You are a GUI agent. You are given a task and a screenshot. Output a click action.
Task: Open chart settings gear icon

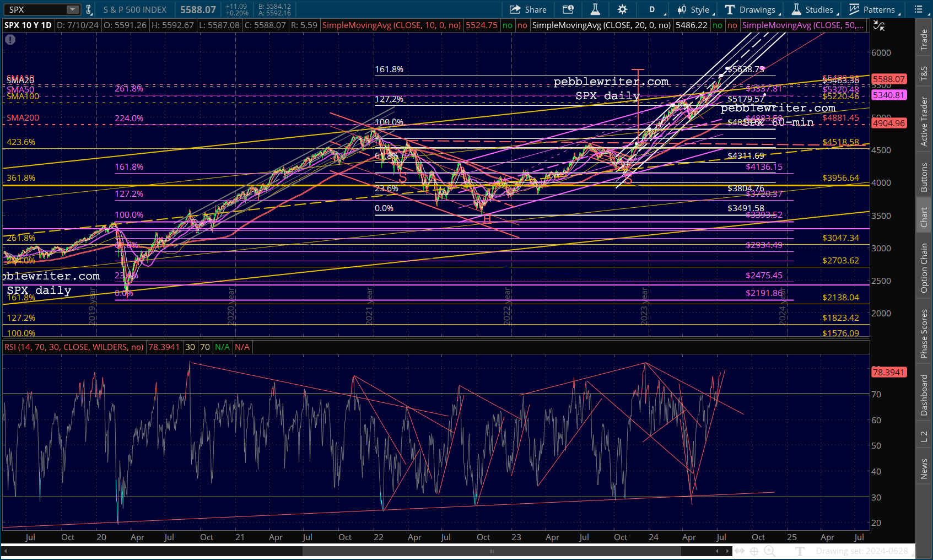pos(622,9)
